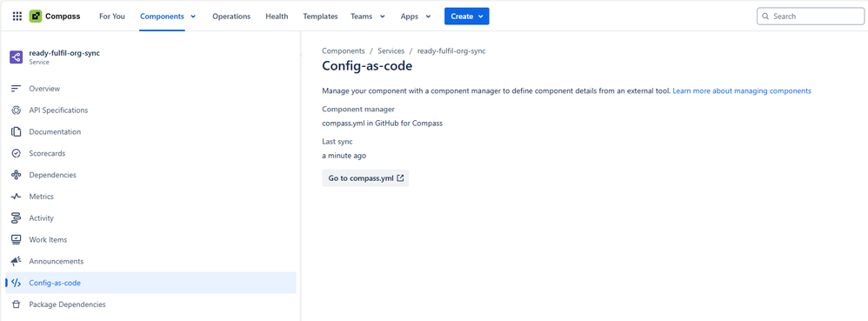Open Announcements via its megaphone icon

[x=16, y=261]
